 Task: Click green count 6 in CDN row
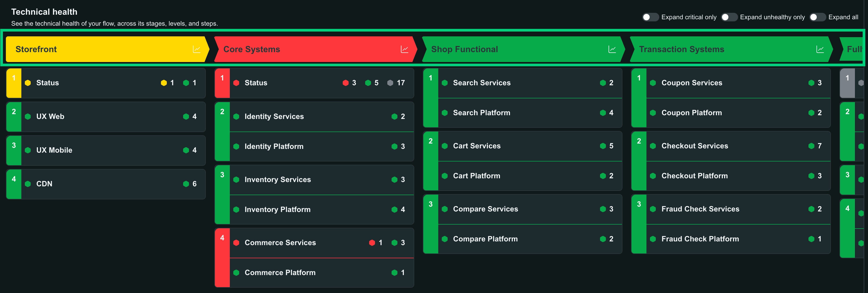[x=190, y=184]
